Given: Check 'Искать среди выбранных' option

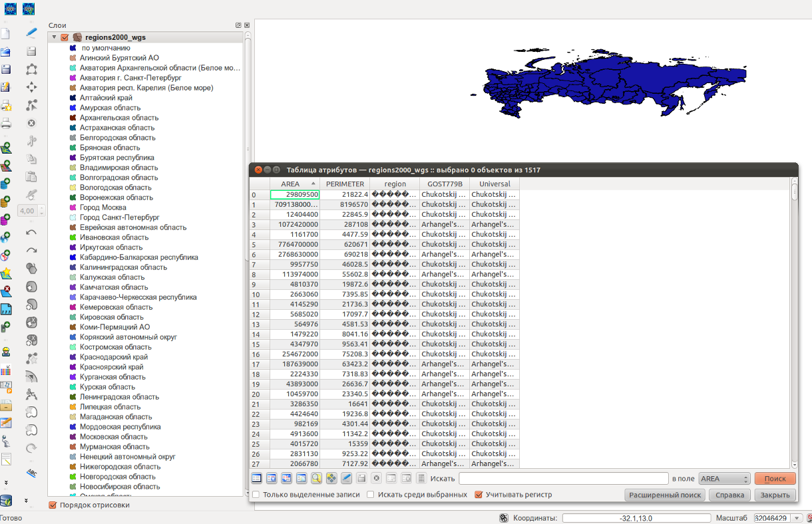Looking at the screenshot, I should (371, 495).
